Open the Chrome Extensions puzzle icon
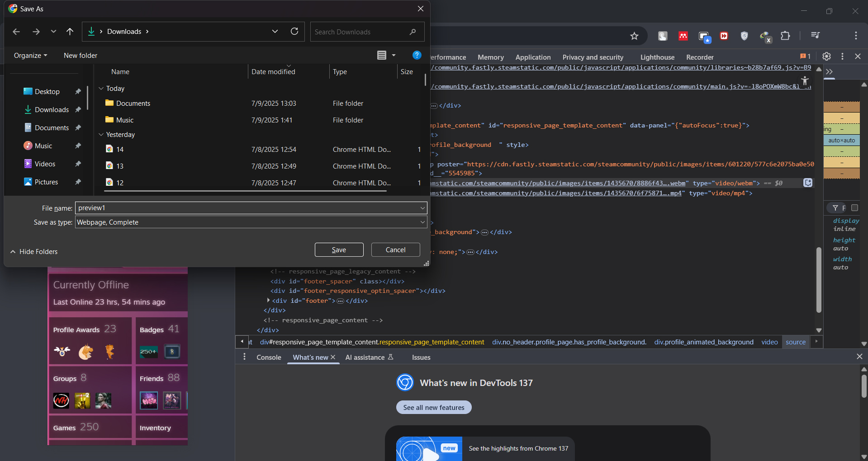868x461 pixels. [785, 36]
